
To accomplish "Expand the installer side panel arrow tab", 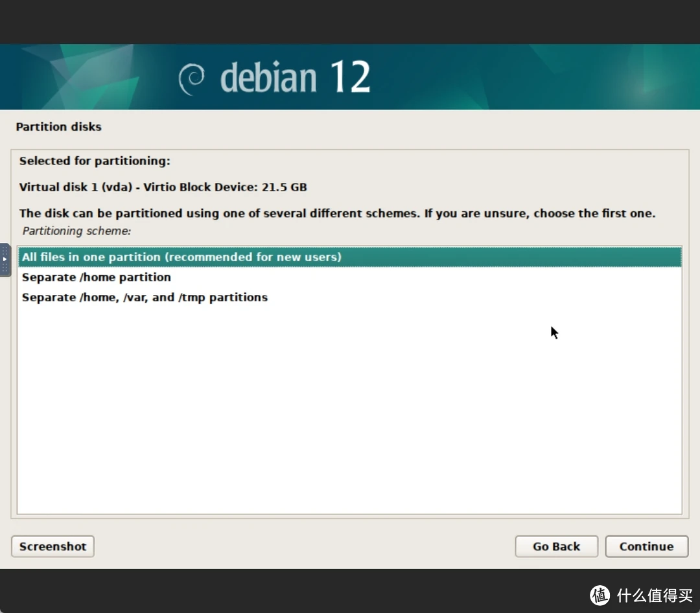I will point(5,258).
